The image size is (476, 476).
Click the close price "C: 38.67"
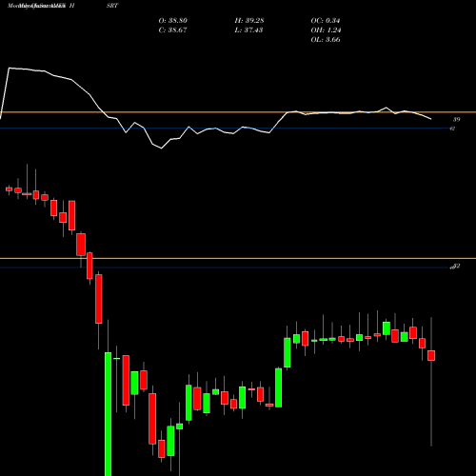[x=172, y=30]
